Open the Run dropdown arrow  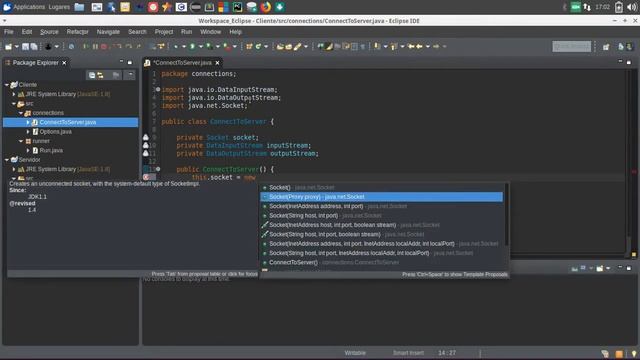[x=200, y=47]
